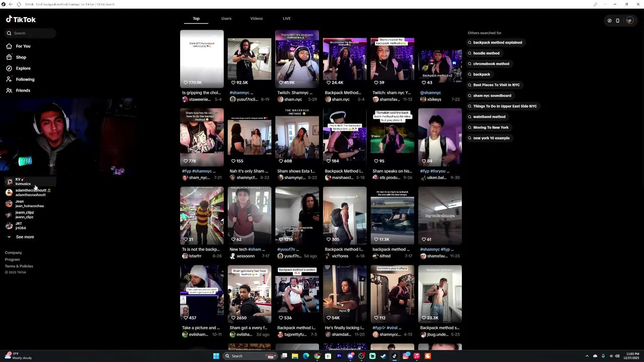Go back using the title bar arrow
The image size is (644, 362).
(x=11, y=4)
